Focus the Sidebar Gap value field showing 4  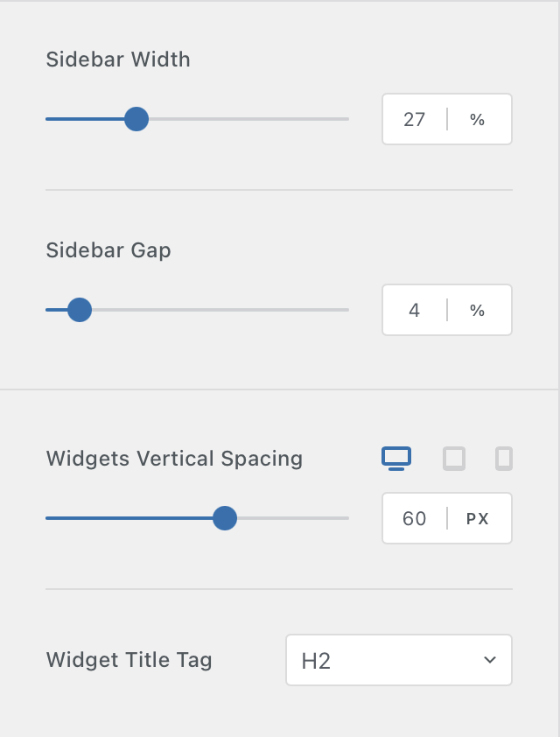click(x=414, y=310)
